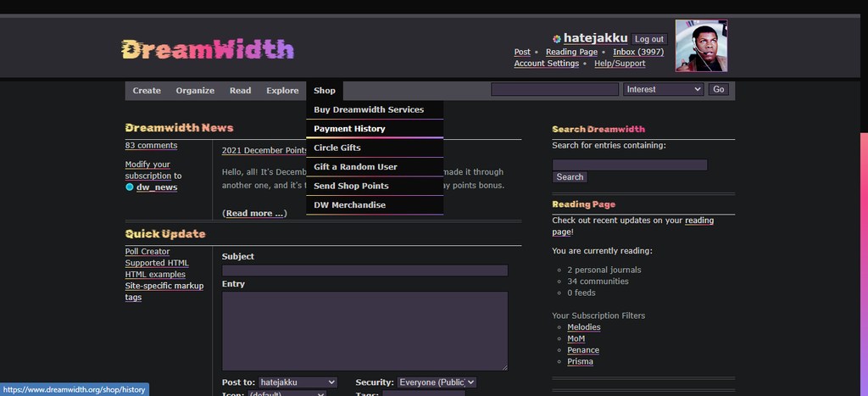Select Buy Dreamwidth Services
This screenshot has height=396, width=868.
point(375,109)
